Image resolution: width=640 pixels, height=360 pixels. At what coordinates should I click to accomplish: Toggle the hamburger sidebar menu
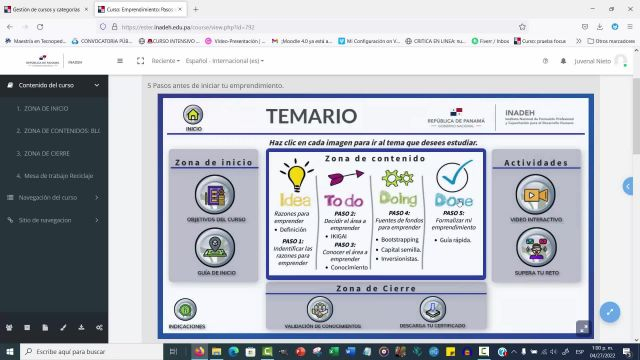coord(120,61)
